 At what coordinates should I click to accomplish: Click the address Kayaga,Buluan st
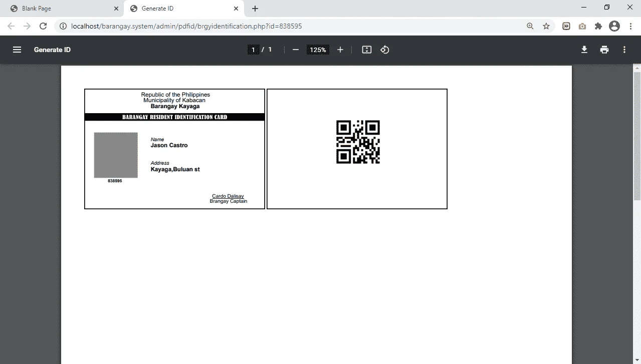(175, 169)
